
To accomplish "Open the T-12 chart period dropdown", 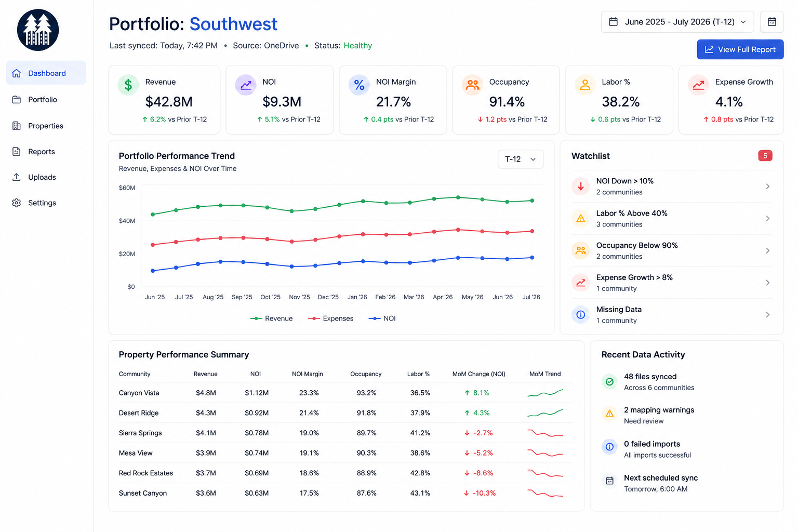I will click(521, 159).
